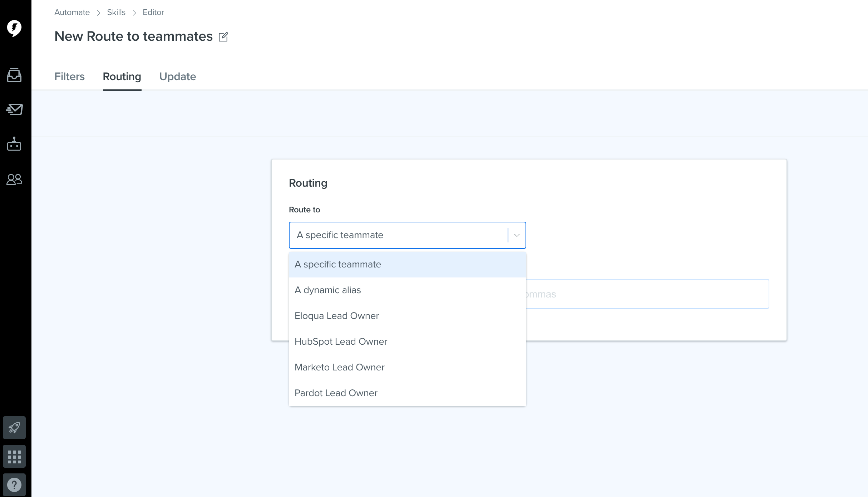Select the Routing tab
The width and height of the screenshot is (868, 497).
122,77
